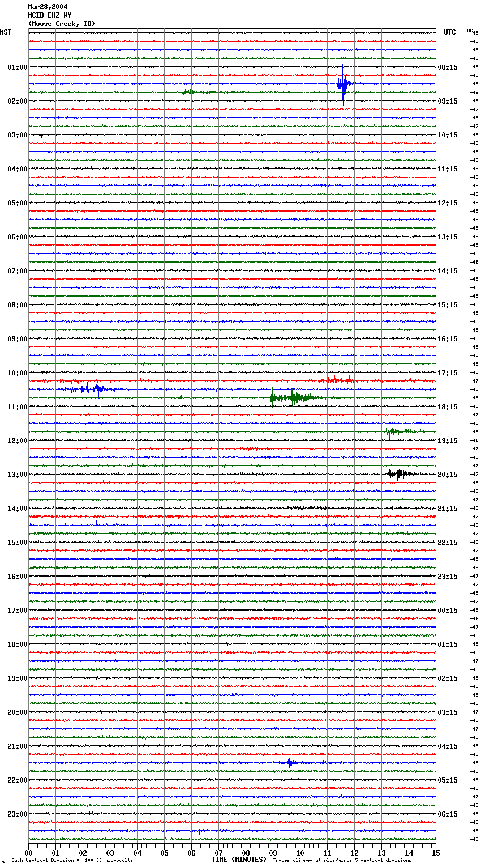Viewport: 481px width, 868px height.
Task: Click the 21:00 MST time label
Action: coord(18,746)
